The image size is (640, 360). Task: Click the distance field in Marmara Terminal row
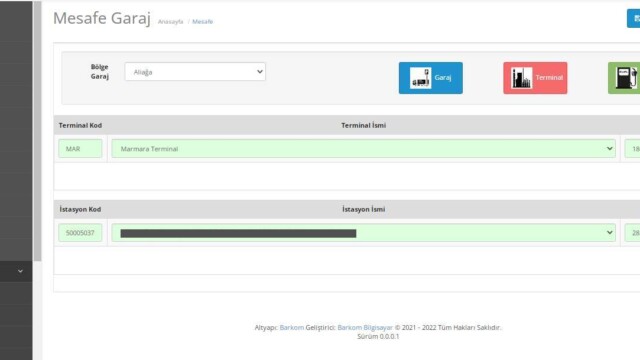click(x=632, y=149)
